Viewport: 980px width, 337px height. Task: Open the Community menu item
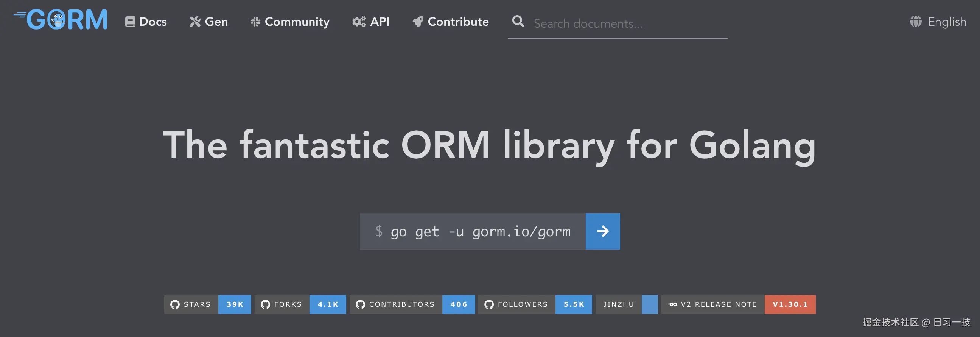290,22
